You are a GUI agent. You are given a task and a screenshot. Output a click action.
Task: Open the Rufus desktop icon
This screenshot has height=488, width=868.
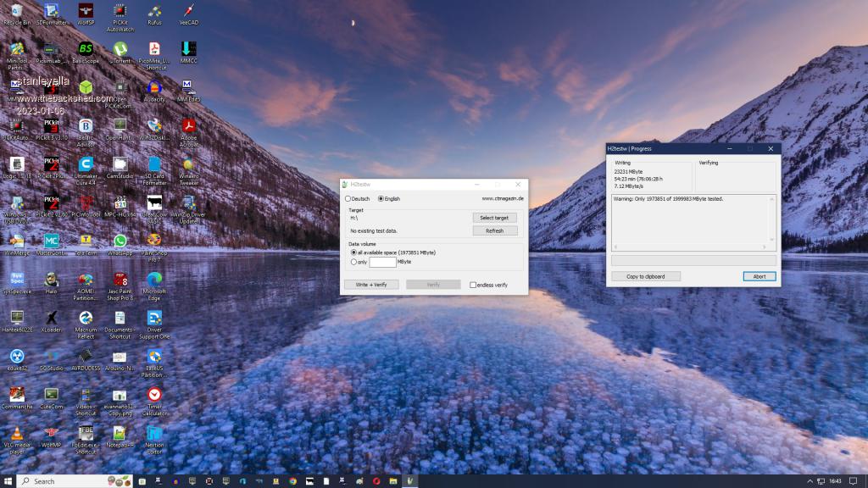[154, 12]
